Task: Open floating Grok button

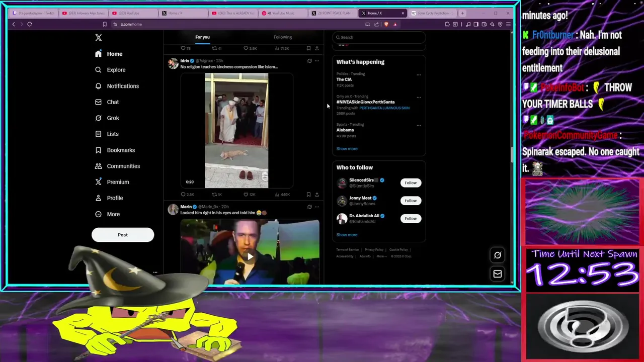Action: point(498,255)
